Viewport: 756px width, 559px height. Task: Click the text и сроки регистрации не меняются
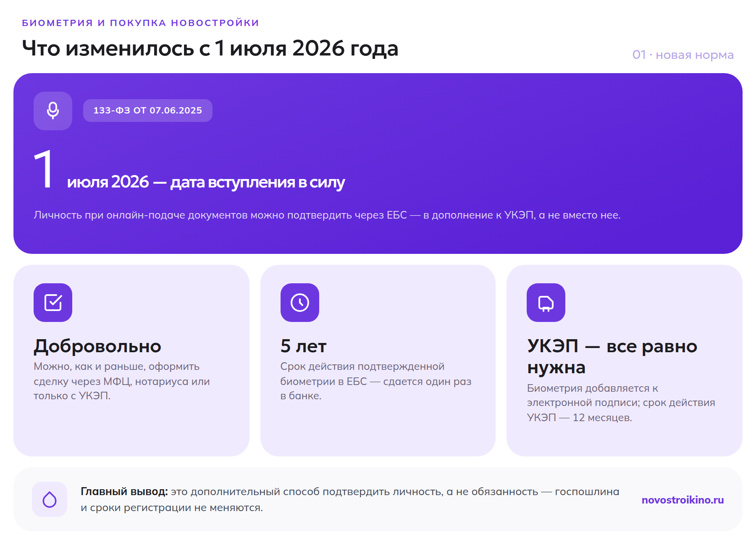(x=172, y=507)
